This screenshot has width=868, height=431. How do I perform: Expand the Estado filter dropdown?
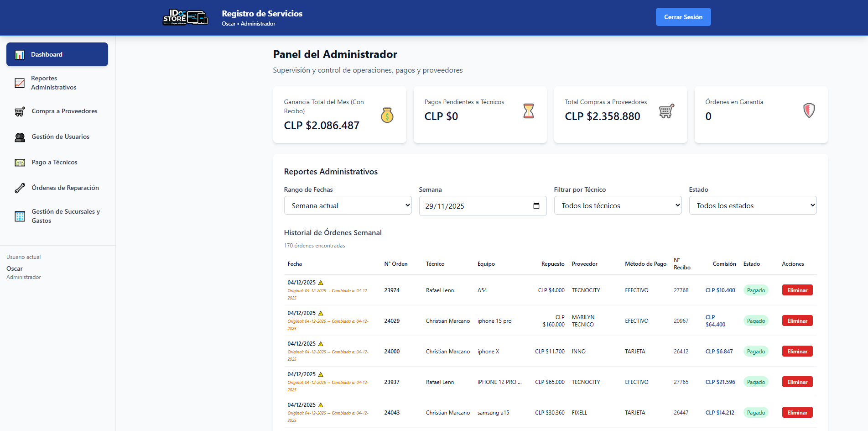point(753,205)
